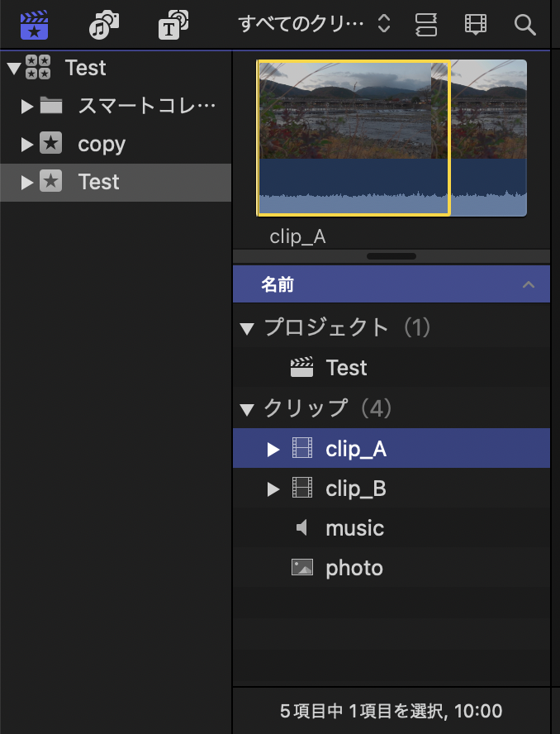The height and width of the screenshot is (734, 560).
Task: Open clip appearance and filtering options
Action: click(x=476, y=24)
